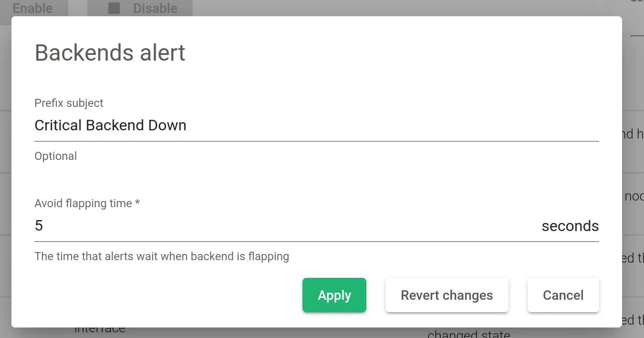Click the value 5 in flapping time
The width and height of the screenshot is (644, 338).
tap(39, 226)
